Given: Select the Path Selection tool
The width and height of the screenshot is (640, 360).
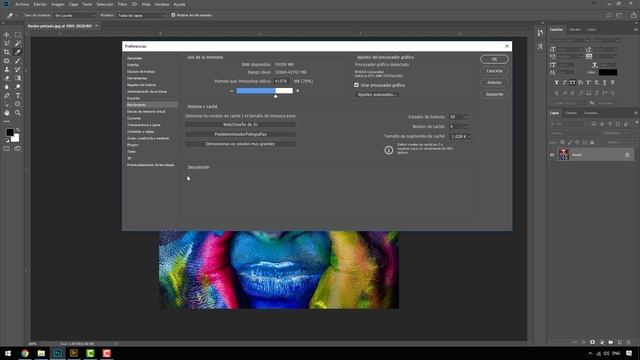Looking at the screenshot, I should (7, 104).
